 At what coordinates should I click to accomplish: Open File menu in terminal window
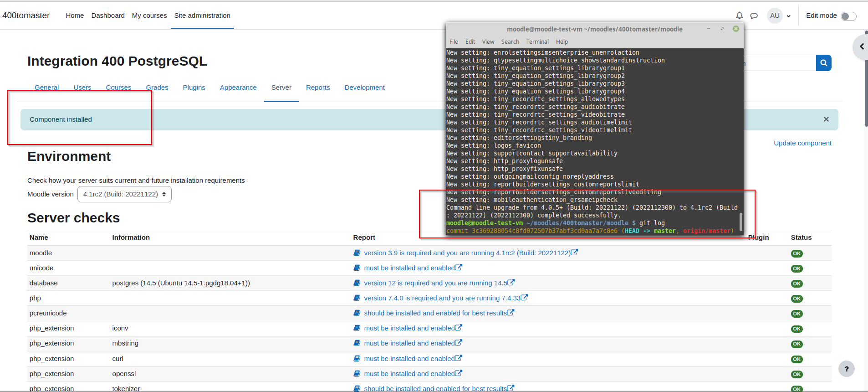(x=454, y=41)
